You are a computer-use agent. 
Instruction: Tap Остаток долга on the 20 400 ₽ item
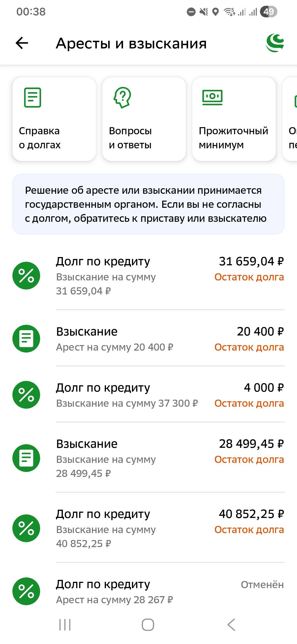click(x=249, y=347)
